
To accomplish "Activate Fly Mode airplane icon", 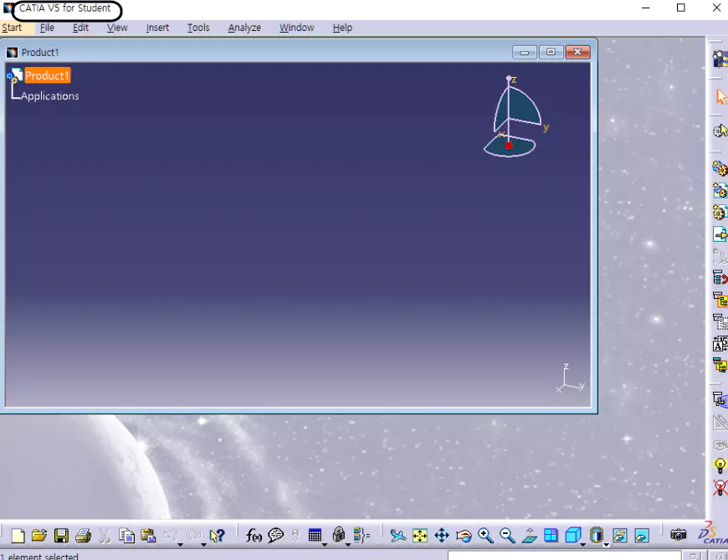I will click(x=398, y=536).
